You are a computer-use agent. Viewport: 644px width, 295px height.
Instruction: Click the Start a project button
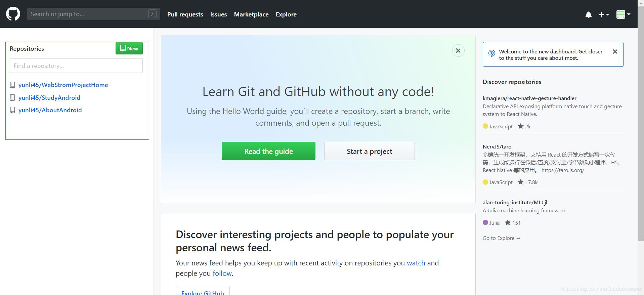[x=370, y=151]
